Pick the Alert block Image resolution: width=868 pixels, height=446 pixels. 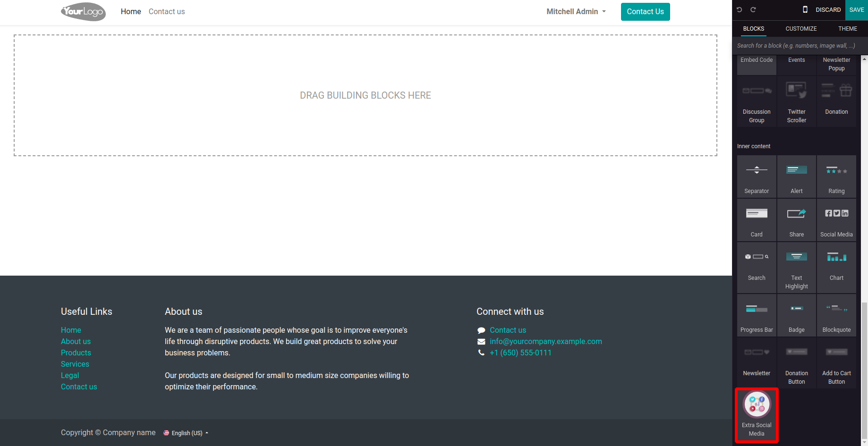coord(797,177)
